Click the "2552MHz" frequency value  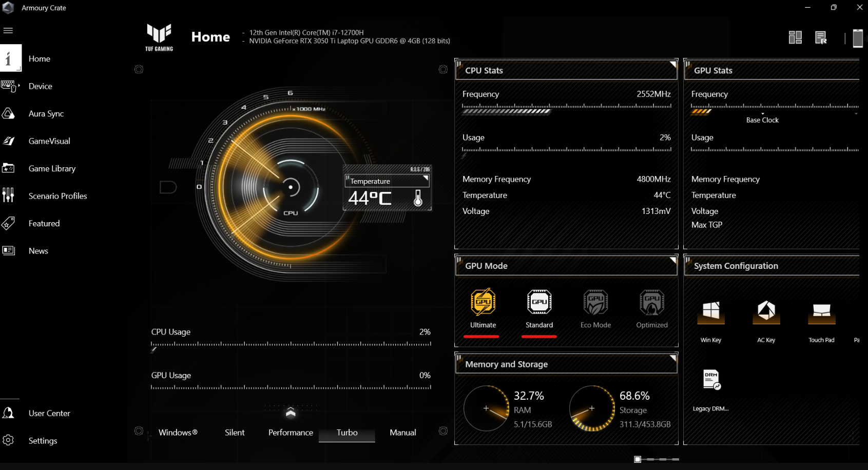coord(653,94)
